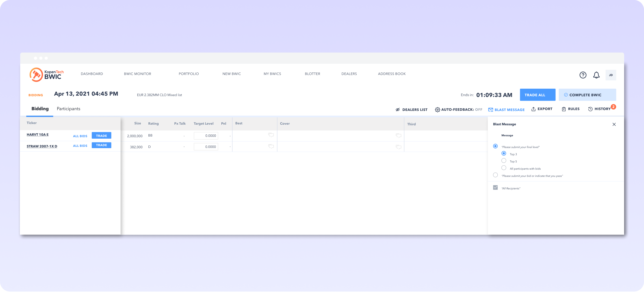Open the Dealers List eye icon
Image resolution: width=644 pixels, height=292 pixels.
pyautogui.click(x=398, y=109)
